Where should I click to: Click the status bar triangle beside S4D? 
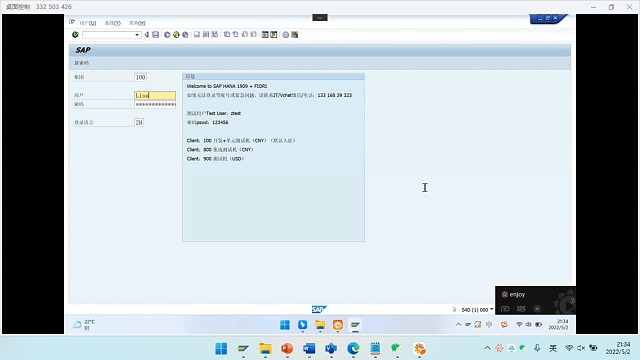pos(454,309)
